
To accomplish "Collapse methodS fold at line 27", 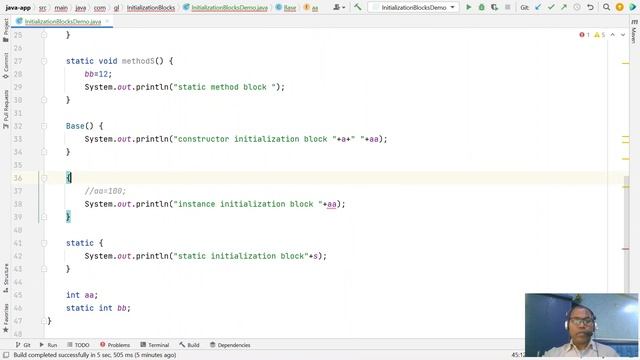I will [x=44, y=61].
